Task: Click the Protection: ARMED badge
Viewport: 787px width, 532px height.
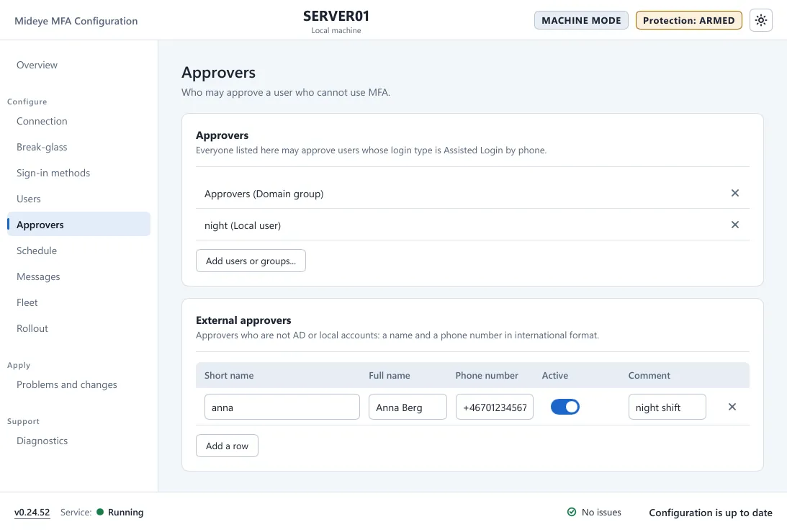Action: [x=688, y=21]
